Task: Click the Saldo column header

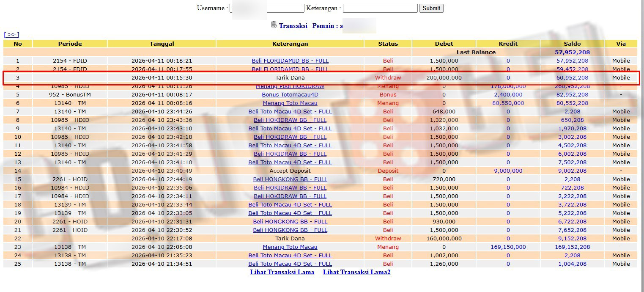Action: (x=572, y=44)
